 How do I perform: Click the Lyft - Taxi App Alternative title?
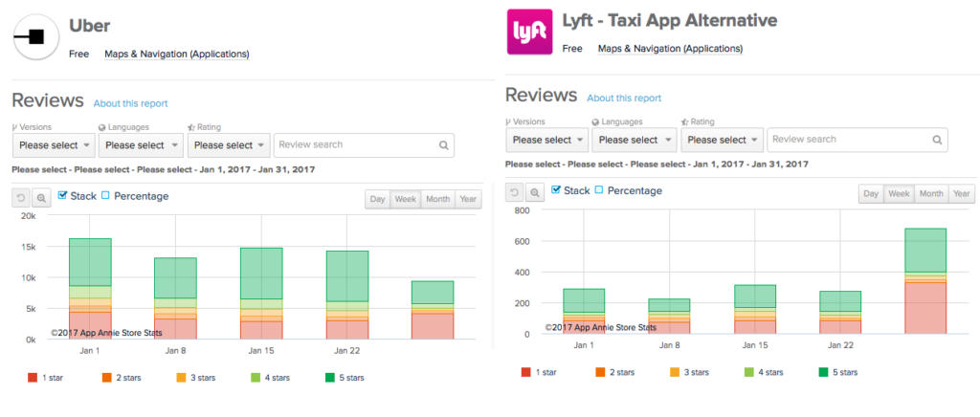(x=670, y=21)
